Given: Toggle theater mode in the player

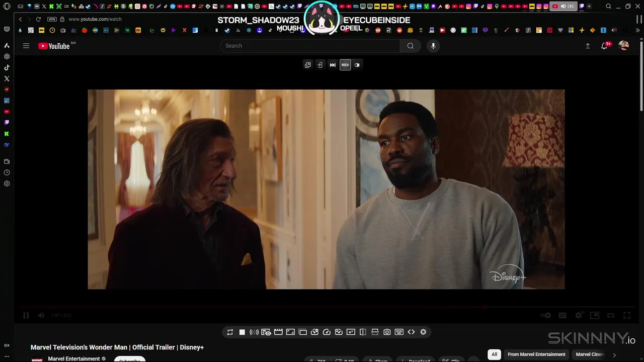Looking at the screenshot, I should click(x=611, y=315).
